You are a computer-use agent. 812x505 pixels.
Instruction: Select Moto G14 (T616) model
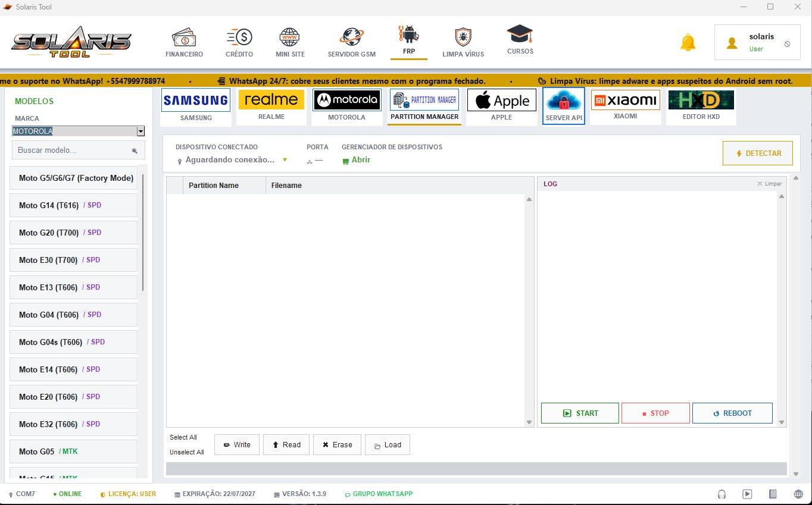[x=74, y=205]
